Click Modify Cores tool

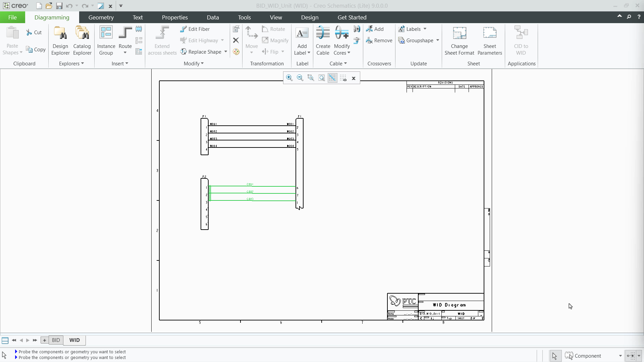(x=342, y=41)
